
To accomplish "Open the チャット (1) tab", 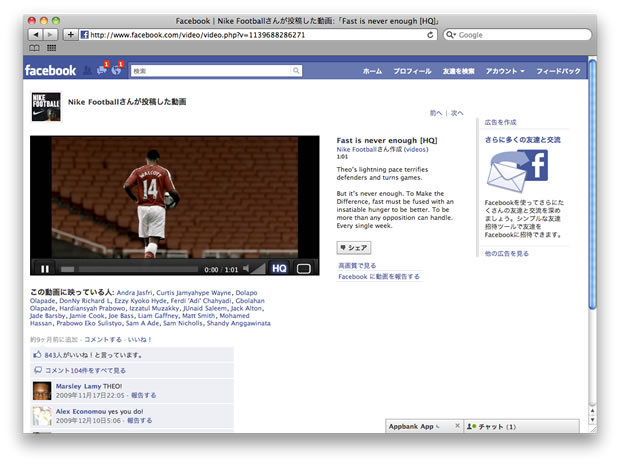I will 521,426.
